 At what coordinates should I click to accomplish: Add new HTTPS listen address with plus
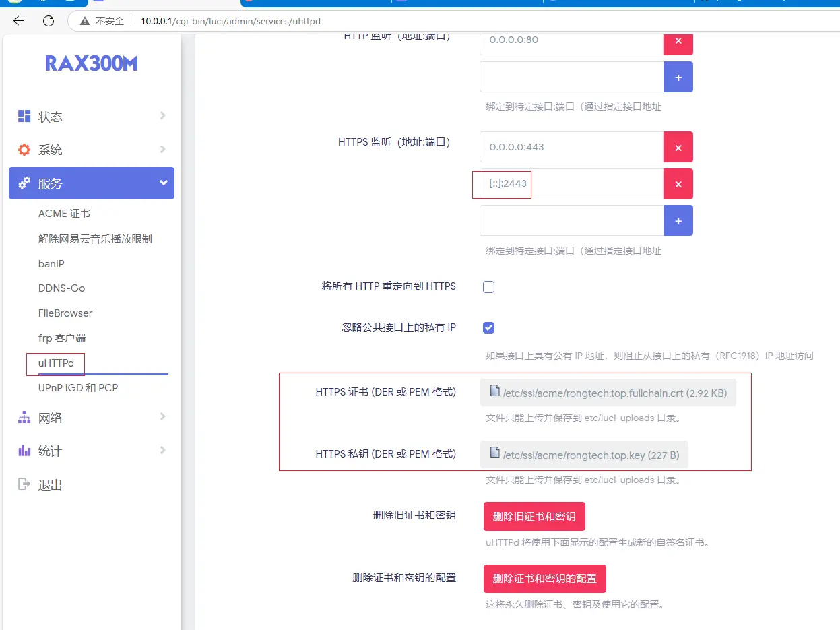coord(678,221)
